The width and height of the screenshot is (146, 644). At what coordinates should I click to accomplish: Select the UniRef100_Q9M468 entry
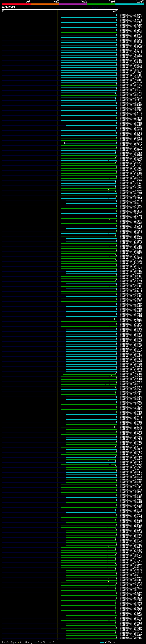pos(131,347)
